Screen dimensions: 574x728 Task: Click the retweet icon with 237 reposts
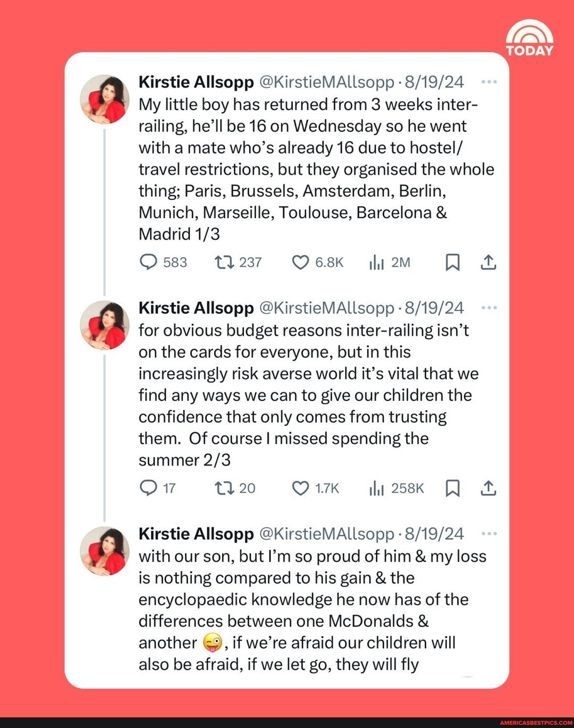(223, 262)
